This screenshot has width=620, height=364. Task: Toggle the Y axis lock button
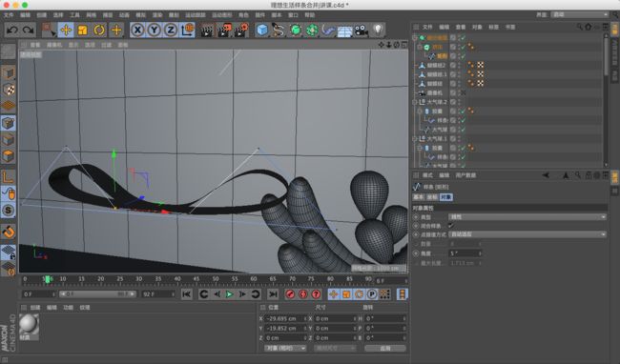pyautogui.click(x=154, y=30)
